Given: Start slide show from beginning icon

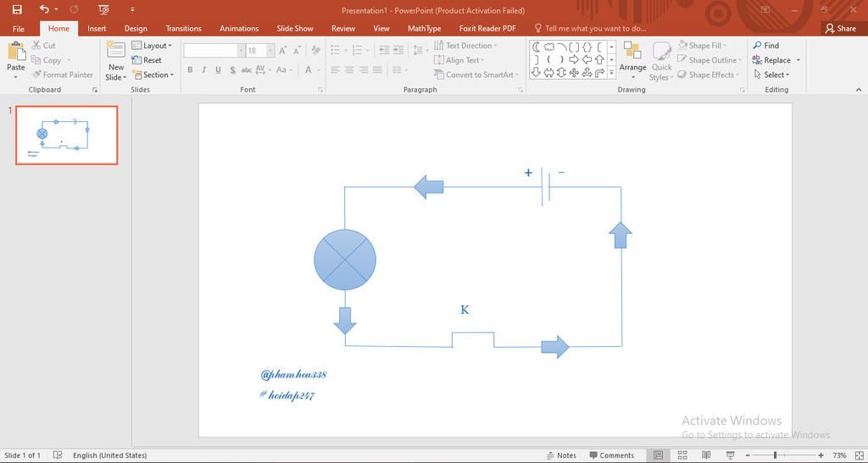Looking at the screenshot, I should (x=103, y=9).
